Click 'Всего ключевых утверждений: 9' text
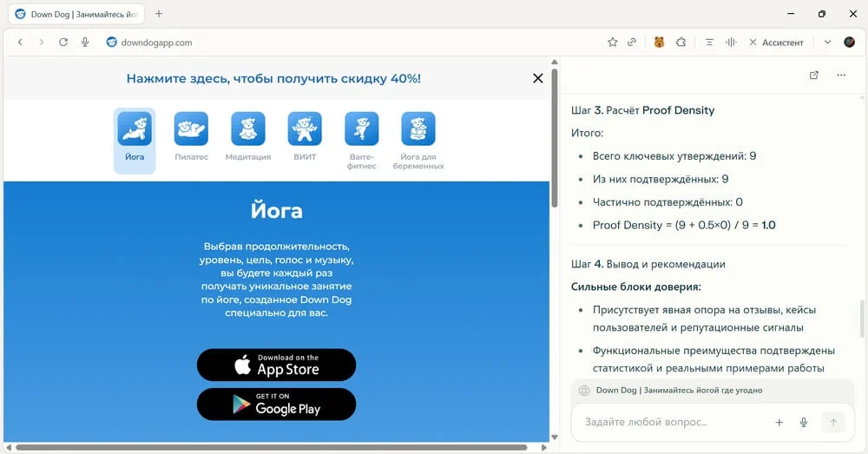This screenshot has width=868, height=454. [674, 156]
